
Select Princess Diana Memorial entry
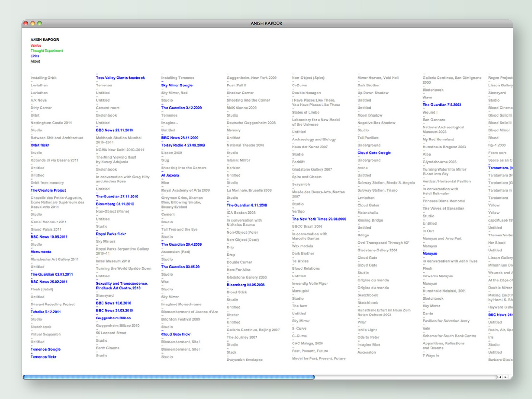[x=444, y=201]
